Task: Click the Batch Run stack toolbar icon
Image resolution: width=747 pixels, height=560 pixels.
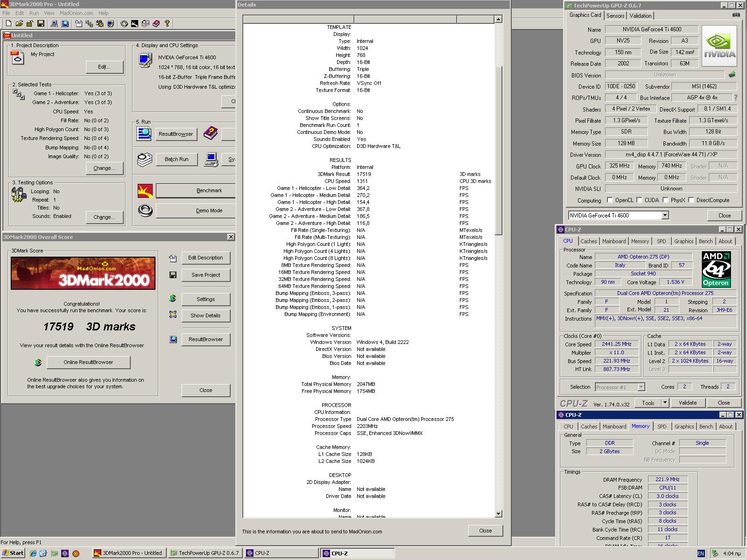Action: 145,23
